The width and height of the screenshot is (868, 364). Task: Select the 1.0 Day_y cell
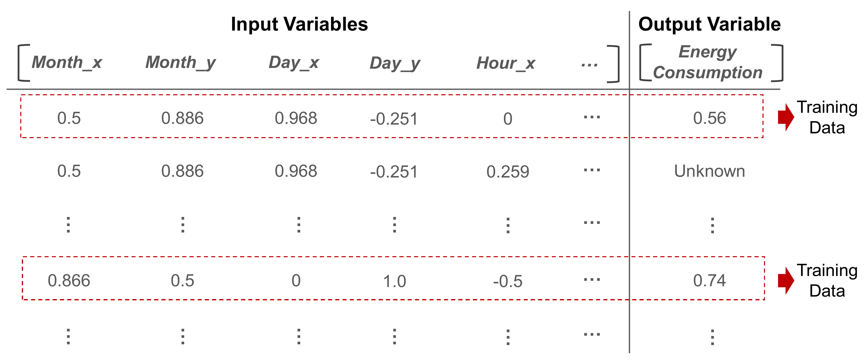coord(395,282)
